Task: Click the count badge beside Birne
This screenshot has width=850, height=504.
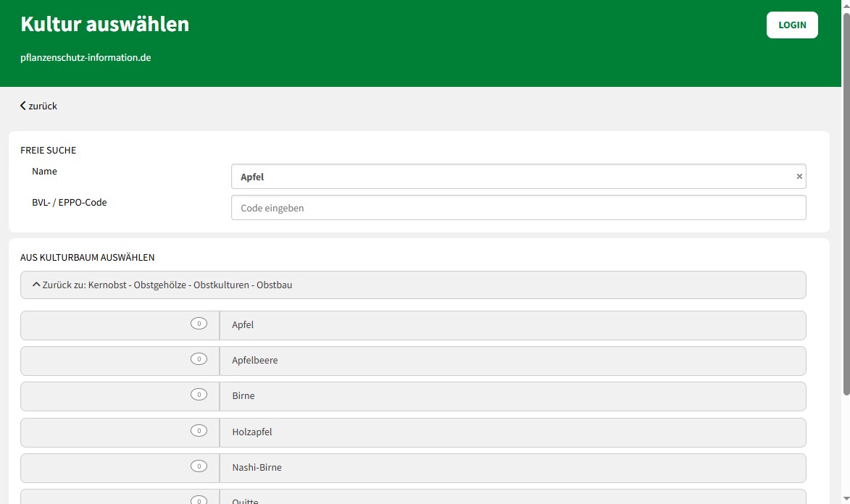Action: click(x=199, y=395)
